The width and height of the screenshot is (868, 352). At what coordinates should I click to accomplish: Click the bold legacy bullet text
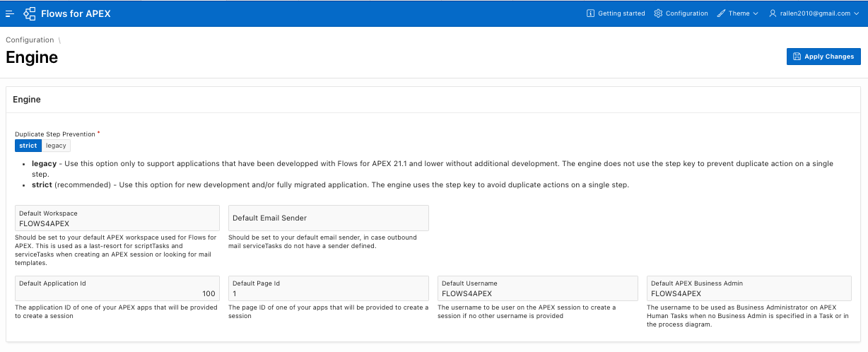click(44, 163)
